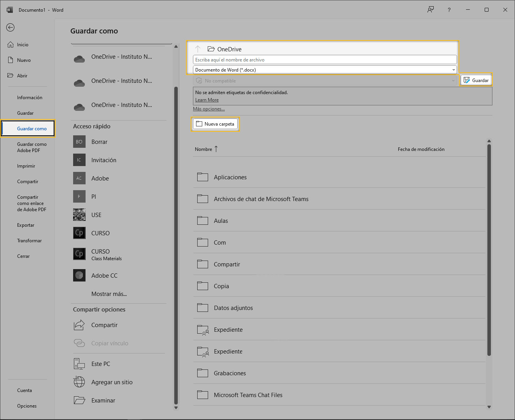Click the Agregar un sitio globe icon
This screenshot has height=420, width=515.
click(79, 382)
